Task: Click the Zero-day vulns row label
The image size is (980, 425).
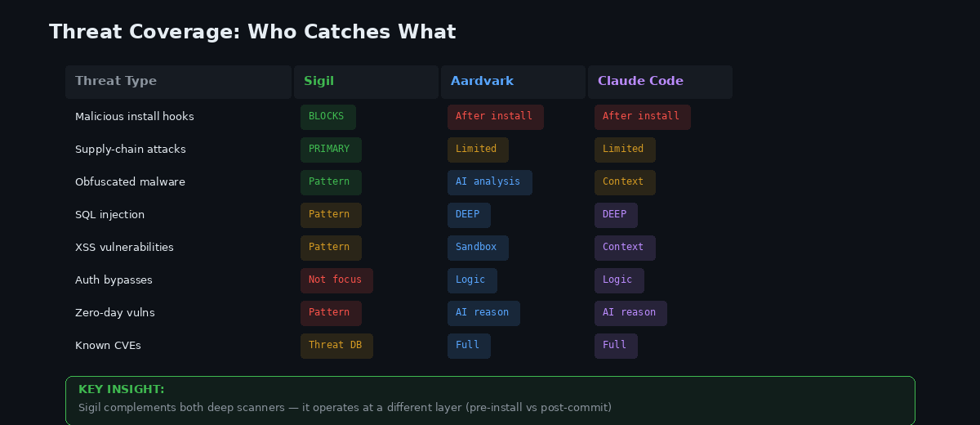Action: pos(114,313)
